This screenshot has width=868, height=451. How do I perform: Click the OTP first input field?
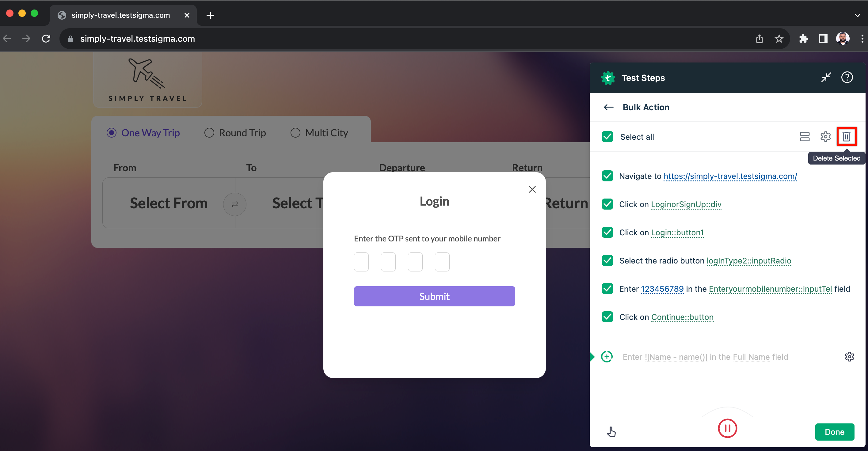(x=361, y=262)
